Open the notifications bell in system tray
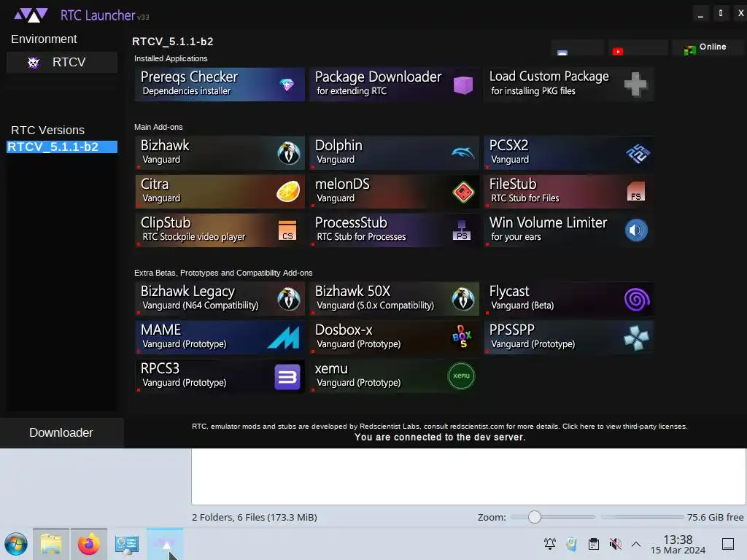Image resolution: width=747 pixels, height=560 pixels. coord(550,544)
